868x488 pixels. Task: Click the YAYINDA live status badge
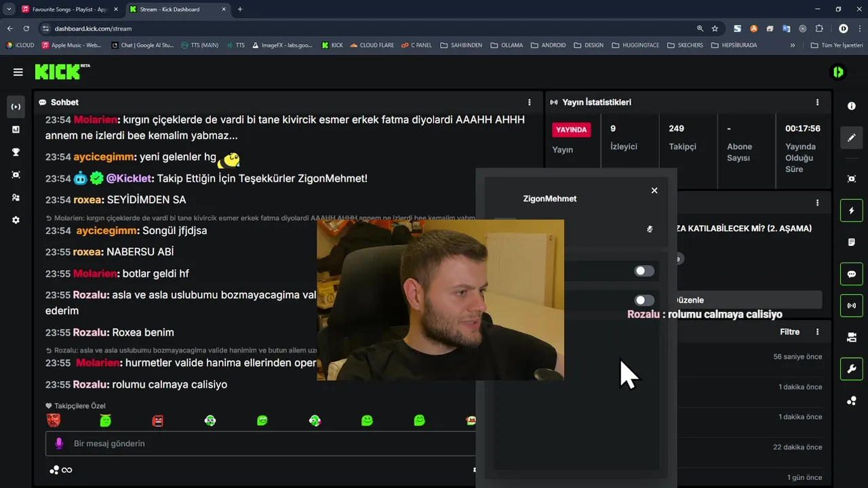click(571, 129)
